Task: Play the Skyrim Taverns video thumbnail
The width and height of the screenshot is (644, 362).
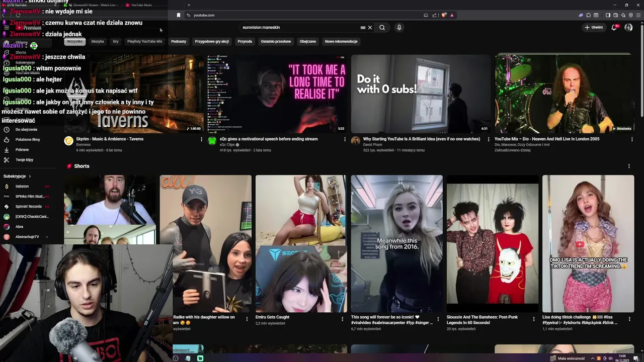Action: (134, 93)
